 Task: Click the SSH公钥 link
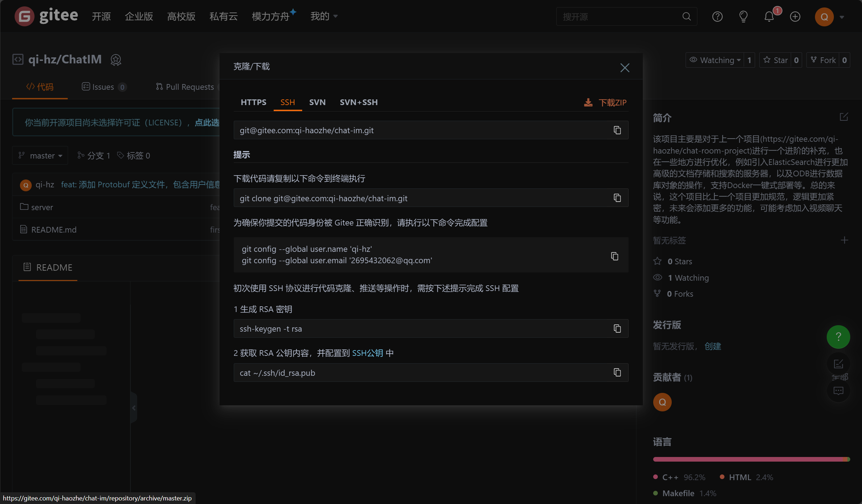coord(367,353)
